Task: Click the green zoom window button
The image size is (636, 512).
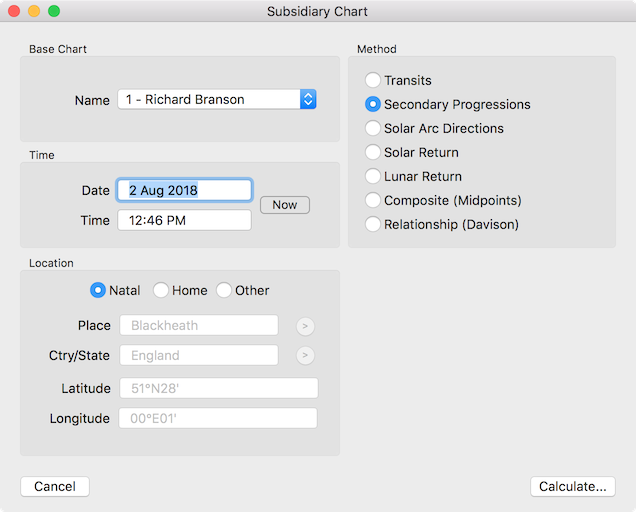Action: click(54, 11)
